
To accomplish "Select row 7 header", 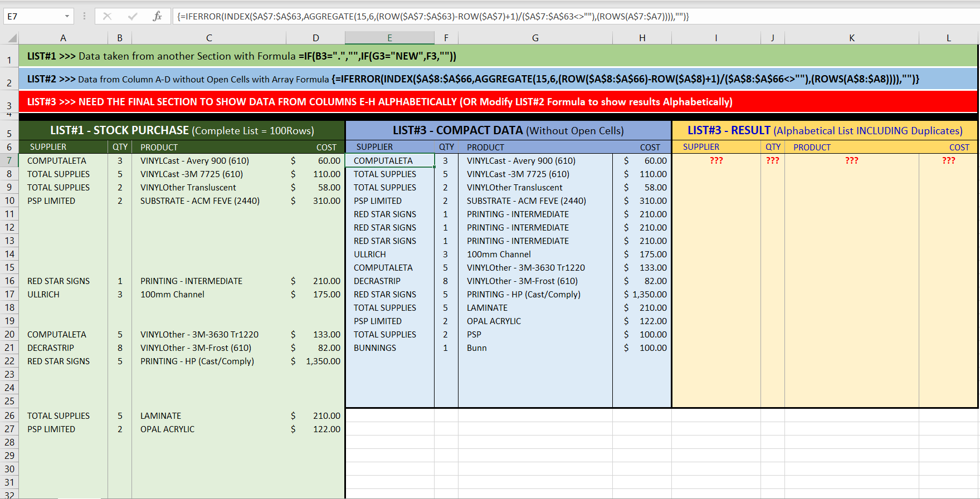I will [x=9, y=160].
